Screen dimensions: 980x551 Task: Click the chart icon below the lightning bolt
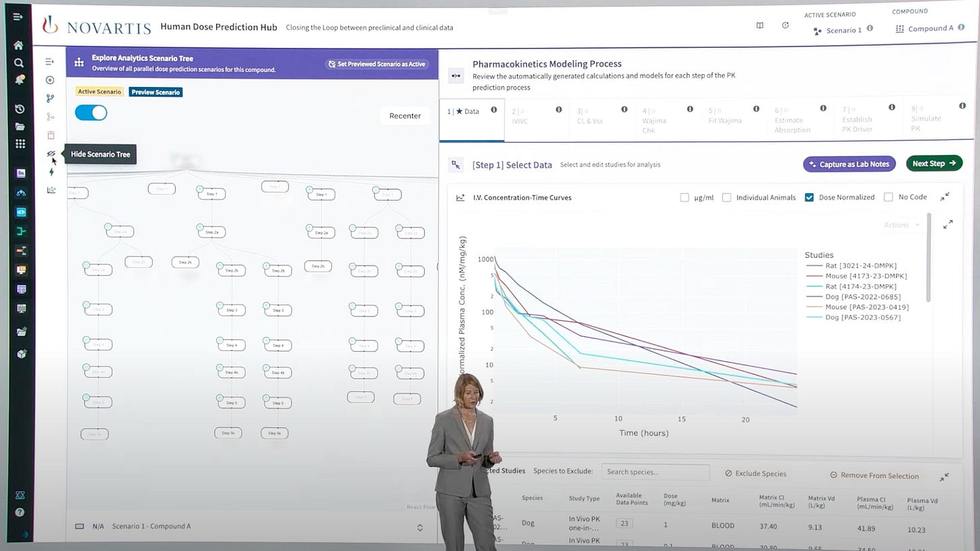tap(51, 190)
